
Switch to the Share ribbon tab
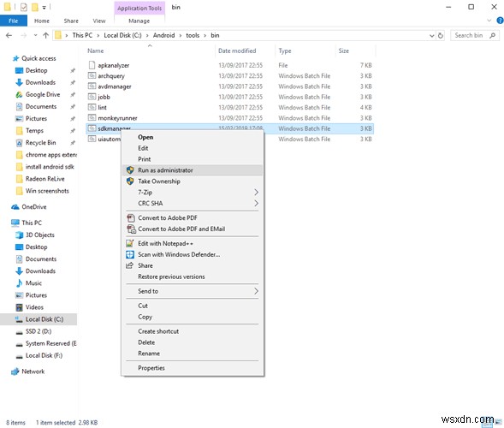[71, 21]
